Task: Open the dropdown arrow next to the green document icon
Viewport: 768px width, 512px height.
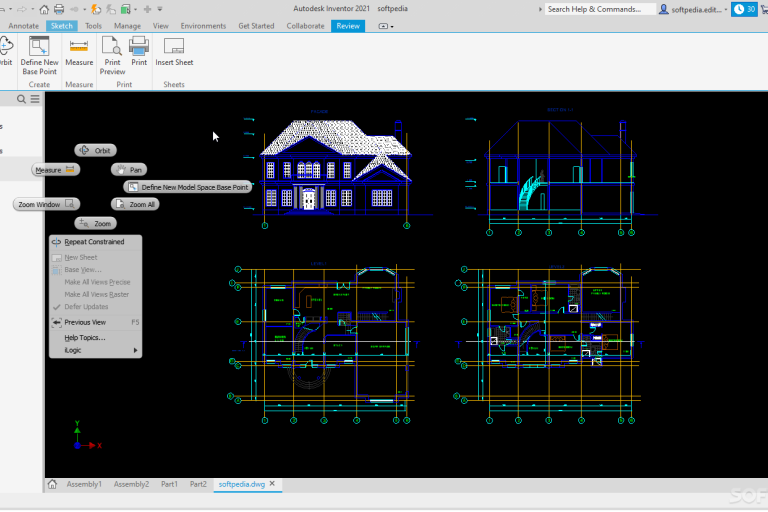Action: pyautogui.click(x=135, y=9)
